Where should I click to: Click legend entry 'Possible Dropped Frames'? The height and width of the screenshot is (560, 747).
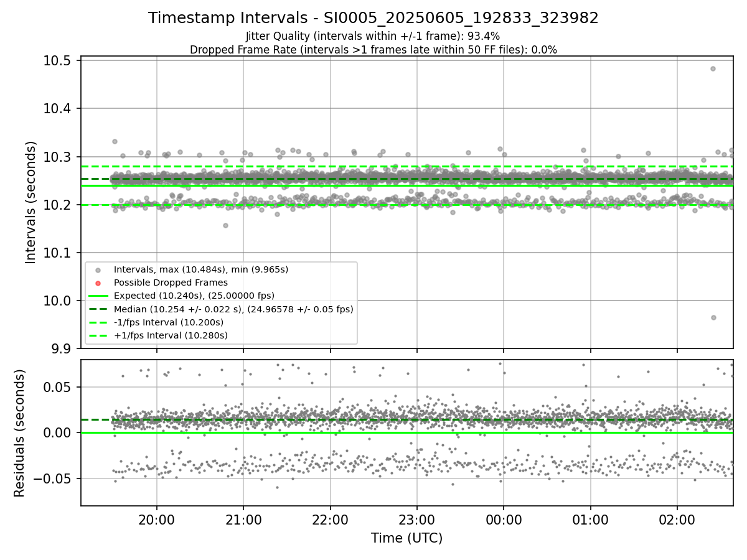tap(171, 282)
